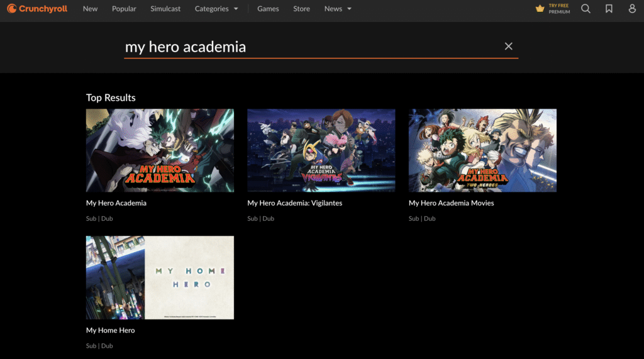The height and width of the screenshot is (359, 644).
Task: Click the My Hero Academia title link
Action: coord(116,203)
